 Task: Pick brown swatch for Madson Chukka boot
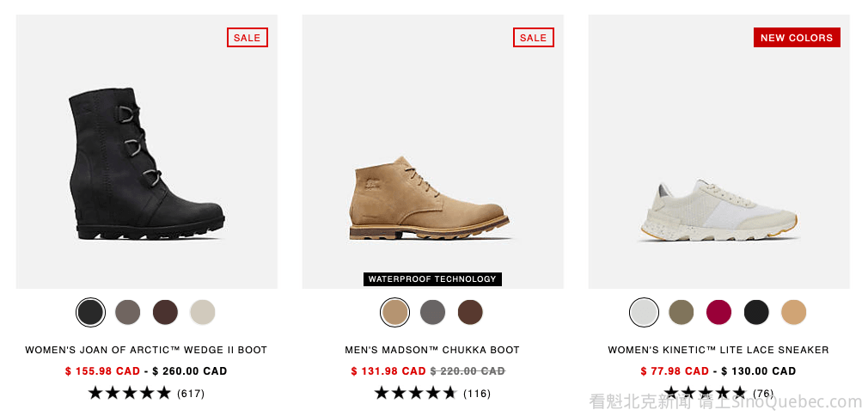point(470,312)
